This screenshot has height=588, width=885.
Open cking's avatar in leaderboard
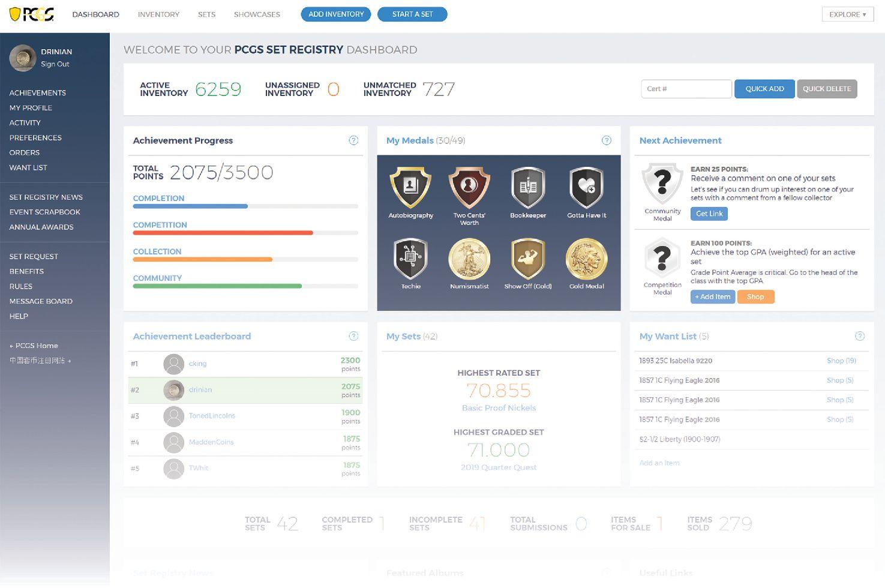pos(174,364)
